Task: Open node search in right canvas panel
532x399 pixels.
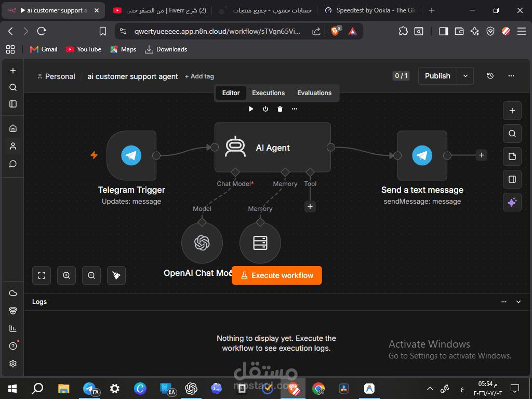Action: (x=512, y=134)
